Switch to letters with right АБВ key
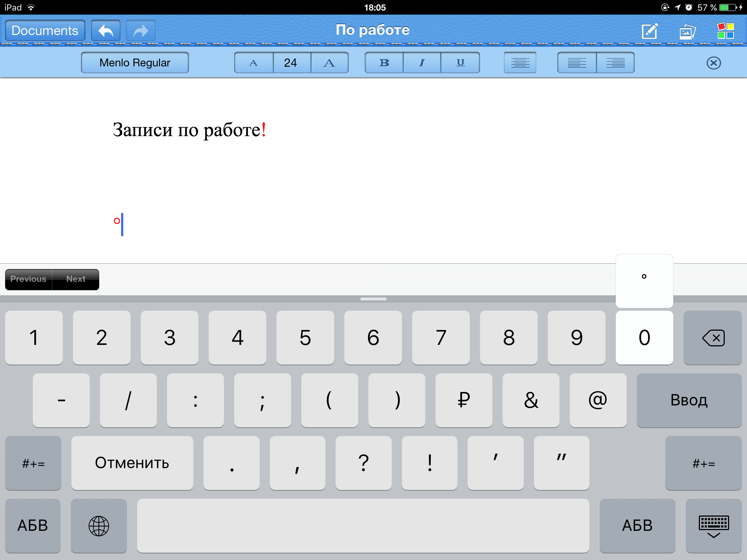Image resolution: width=747 pixels, height=560 pixels. point(637,526)
